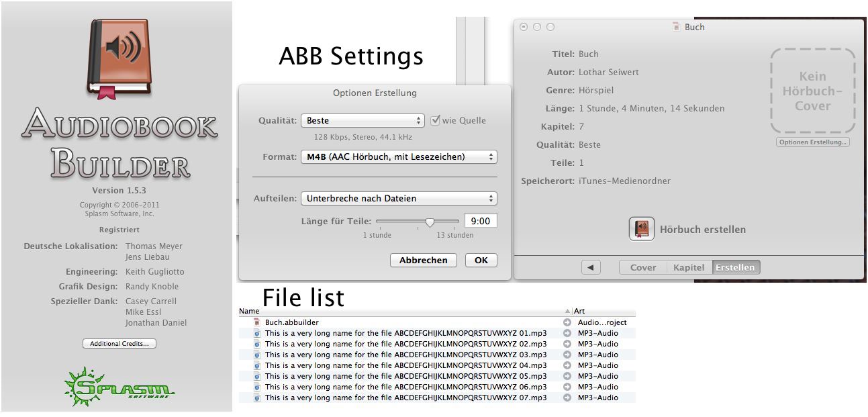Click the Genre value Hörspiel
Screen dimensions: 868x417
tap(596, 90)
